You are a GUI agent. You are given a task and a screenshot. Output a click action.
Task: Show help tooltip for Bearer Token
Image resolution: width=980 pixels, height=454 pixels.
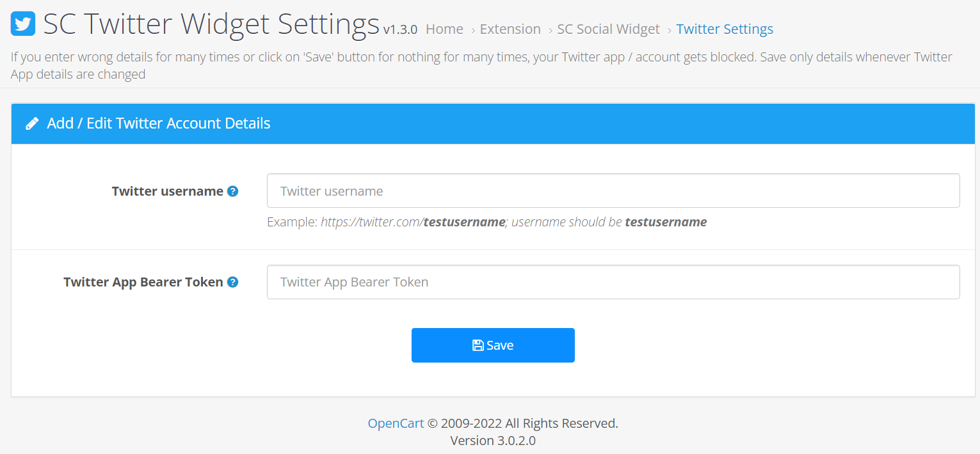point(233,282)
